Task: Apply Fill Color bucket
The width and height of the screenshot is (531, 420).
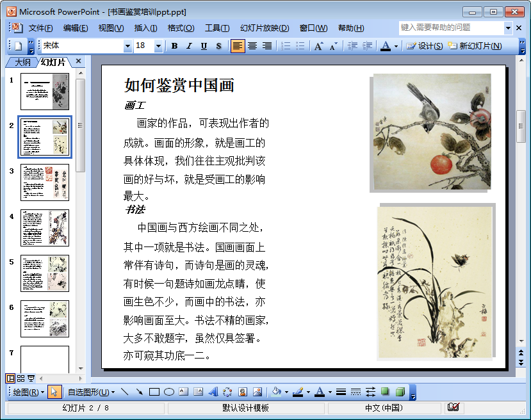Action: pyautogui.click(x=277, y=392)
